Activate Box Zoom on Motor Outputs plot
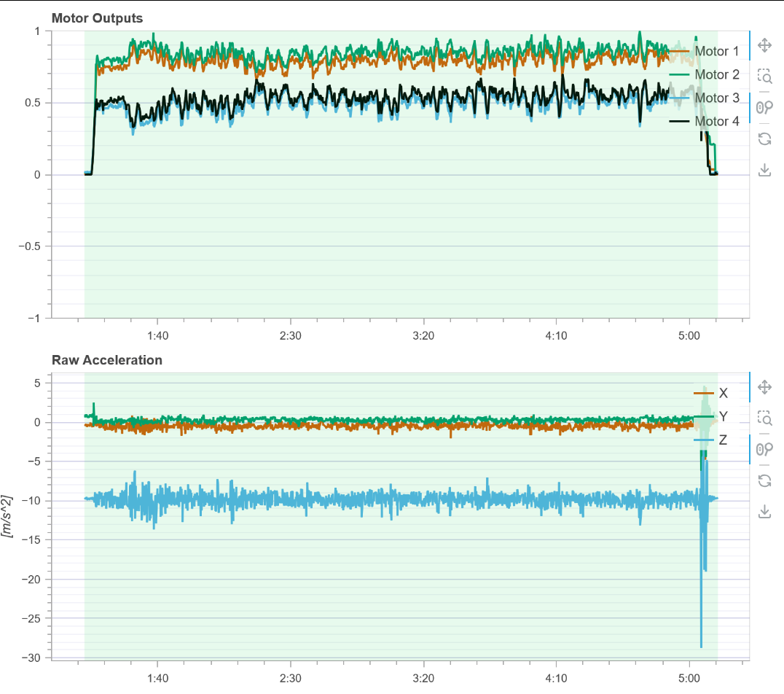The height and width of the screenshot is (694, 784). pyautogui.click(x=764, y=76)
